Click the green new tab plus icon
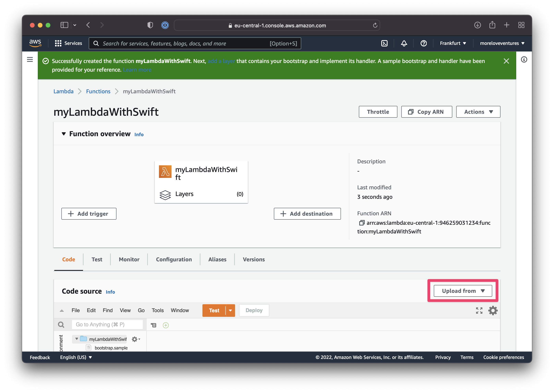554x392 pixels. click(x=166, y=325)
